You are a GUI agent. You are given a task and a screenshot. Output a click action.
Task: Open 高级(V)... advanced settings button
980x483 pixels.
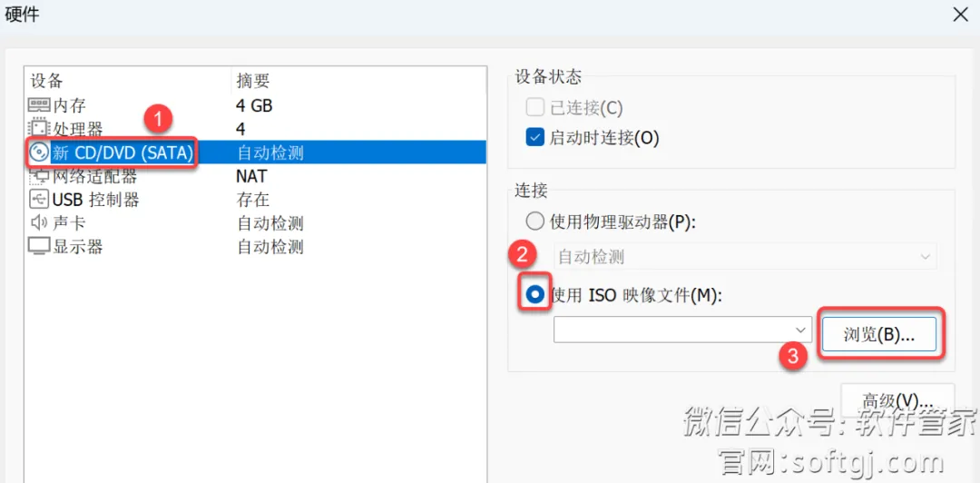click(897, 399)
